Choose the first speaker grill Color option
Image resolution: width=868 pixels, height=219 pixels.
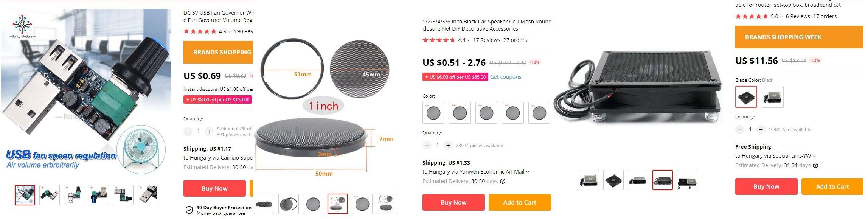[x=433, y=113]
